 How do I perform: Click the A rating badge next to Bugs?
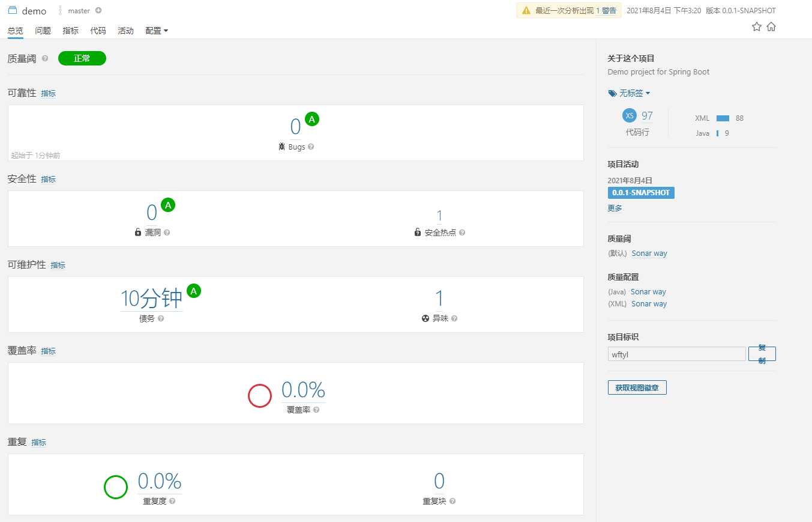[x=312, y=119]
